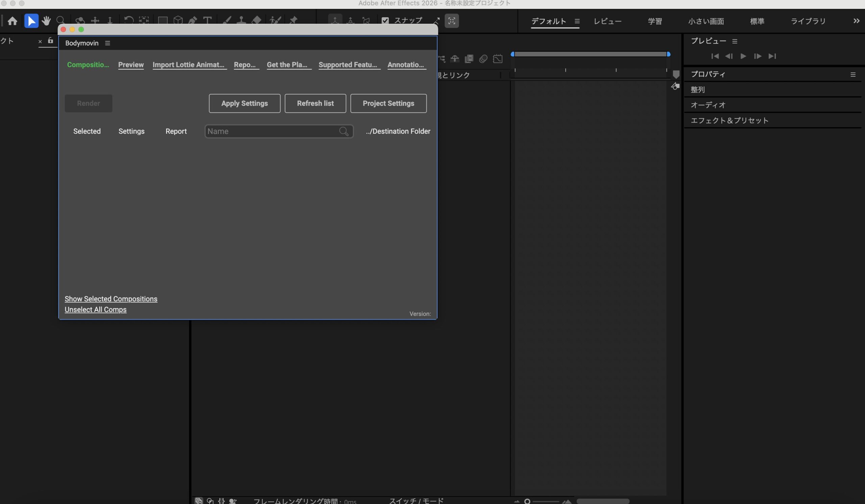Toggle the スナップ checkbox
The height and width of the screenshot is (504, 865).
tap(385, 21)
